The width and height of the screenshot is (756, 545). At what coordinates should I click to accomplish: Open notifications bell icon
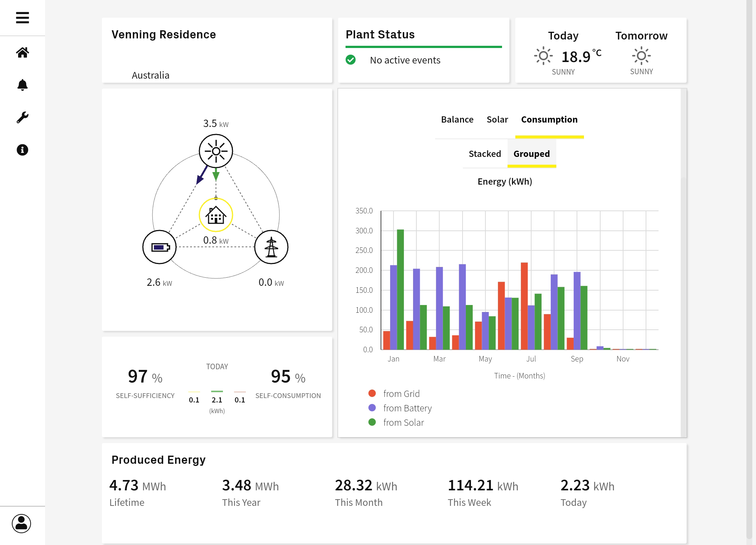coord(23,85)
